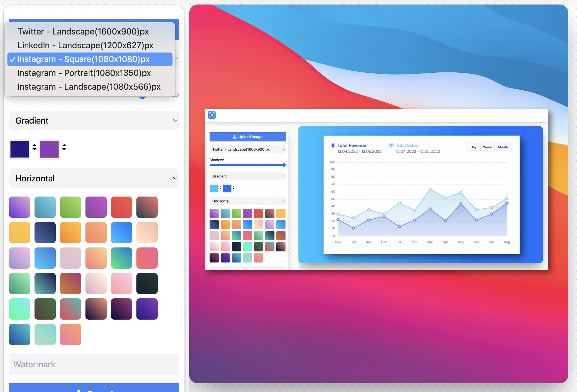Choose the pale peach-cream gradient preset

click(147, 233)
